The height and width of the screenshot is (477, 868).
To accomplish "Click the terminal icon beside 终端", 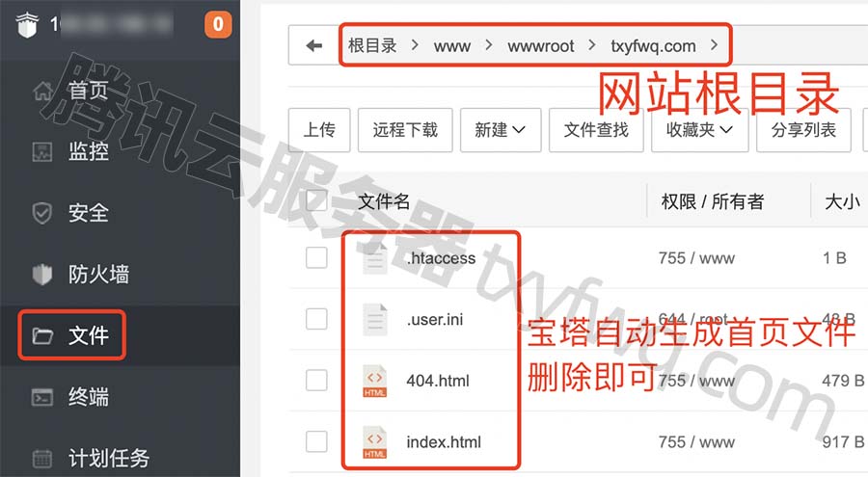I will coord(42,397).
